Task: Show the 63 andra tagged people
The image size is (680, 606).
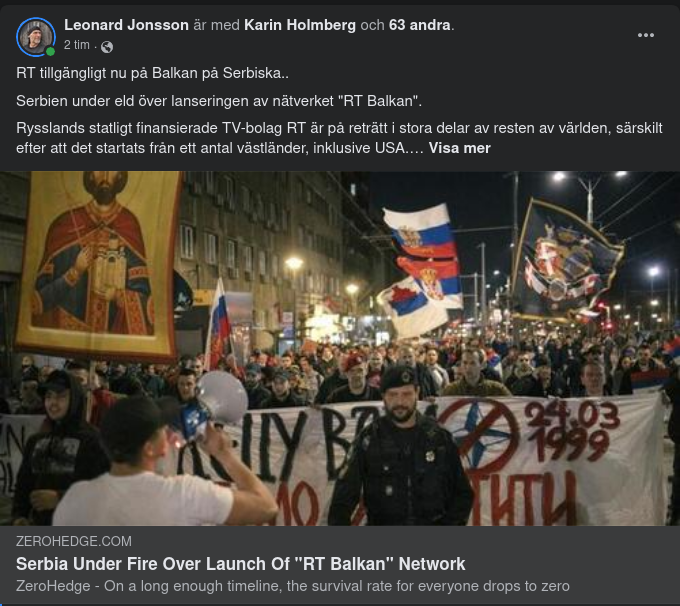Action: (419, 25)
